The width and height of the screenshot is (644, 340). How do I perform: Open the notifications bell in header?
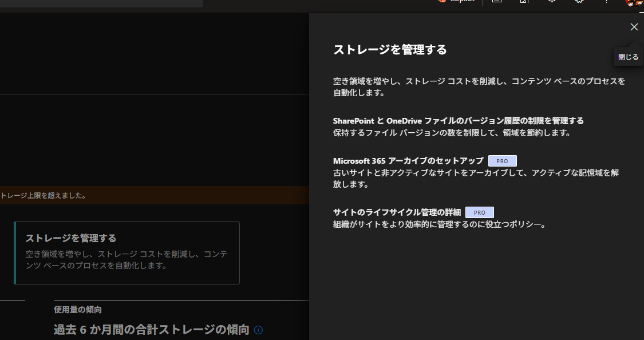click(552, 2)
